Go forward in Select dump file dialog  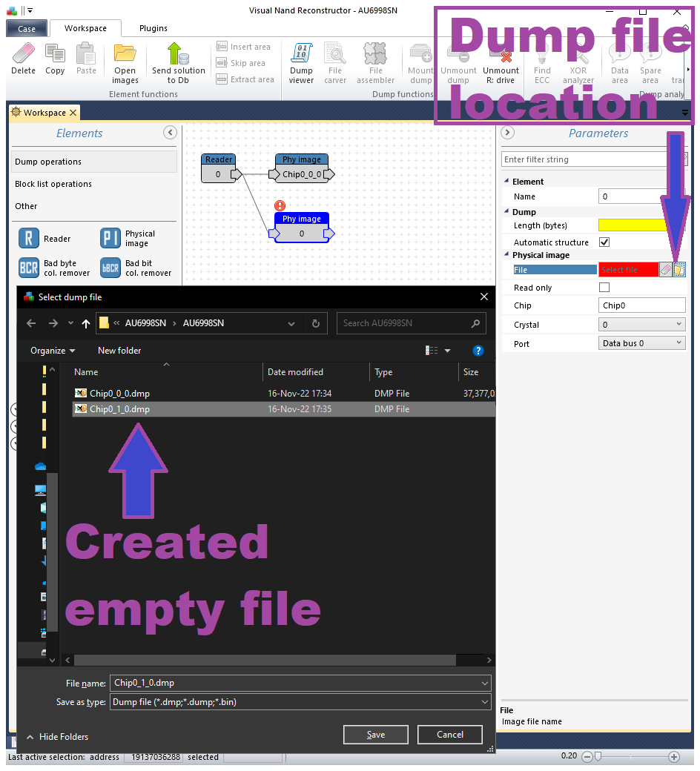pos(53,323)
